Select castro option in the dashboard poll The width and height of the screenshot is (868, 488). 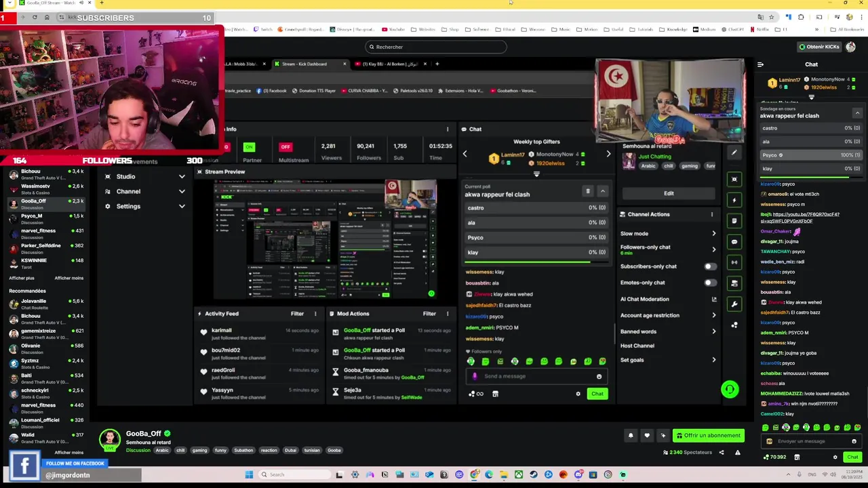(x=536, y=208)
